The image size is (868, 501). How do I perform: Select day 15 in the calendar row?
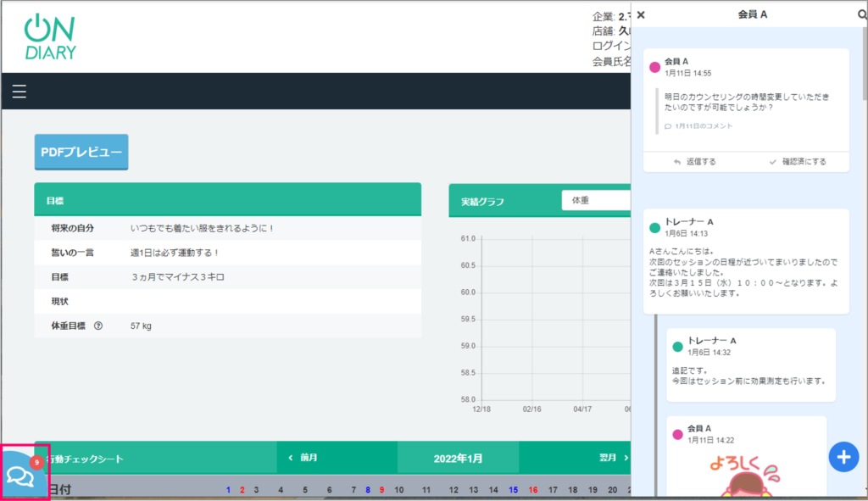(513, 490)
